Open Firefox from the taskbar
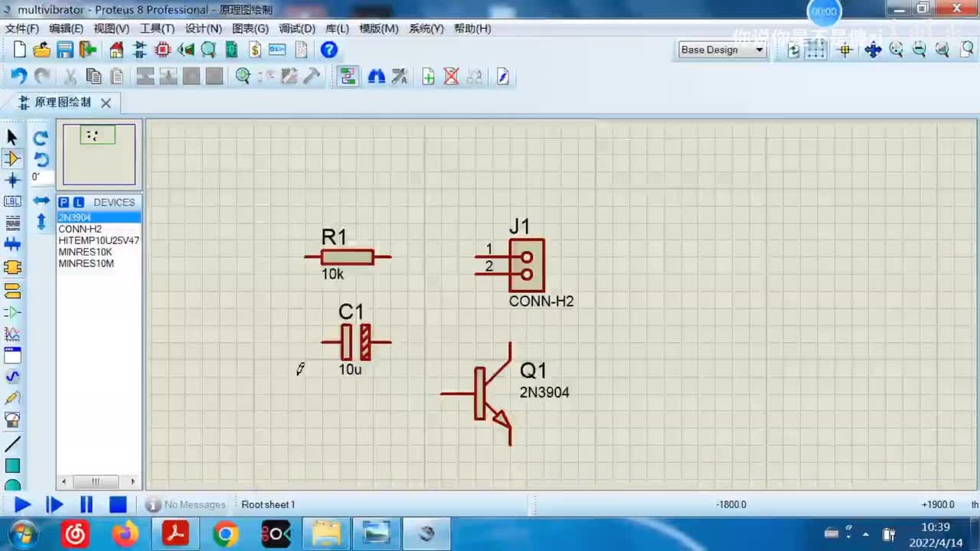The width and height of the screenshot is (980, 551). tap(126, 533)
